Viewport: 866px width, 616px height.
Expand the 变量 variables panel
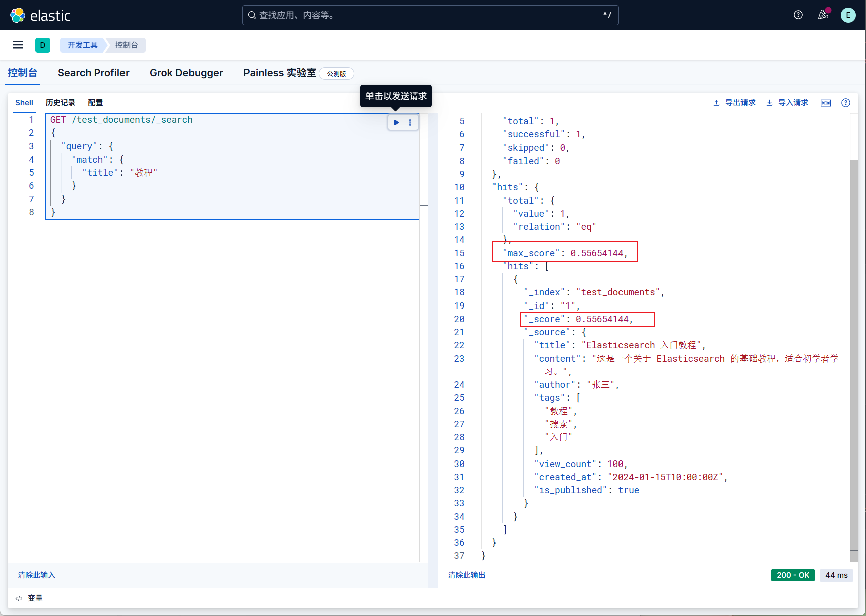[x=29, y=598]
